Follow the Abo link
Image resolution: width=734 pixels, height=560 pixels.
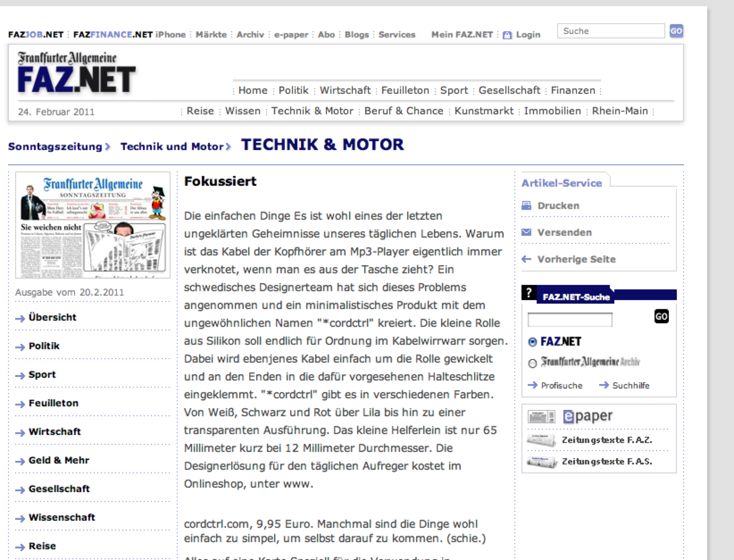click(326, 34)
